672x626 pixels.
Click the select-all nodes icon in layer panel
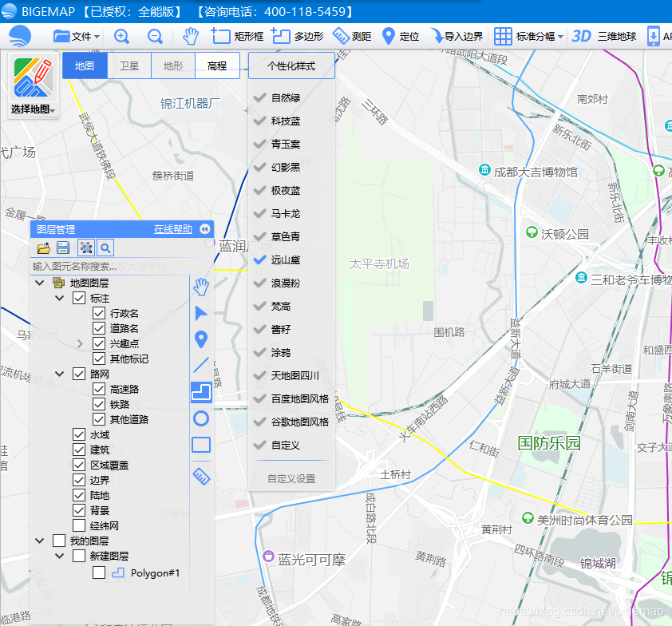coord(86,248)
